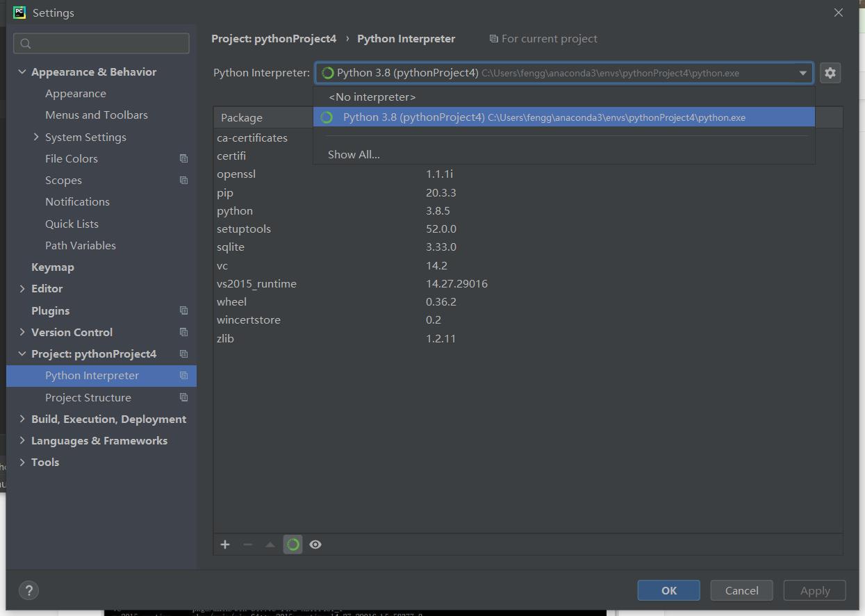Select the ca-certificates package row
Image resolution: width=865 pixels, height=616 pixels.
click(x=528, y=138)
